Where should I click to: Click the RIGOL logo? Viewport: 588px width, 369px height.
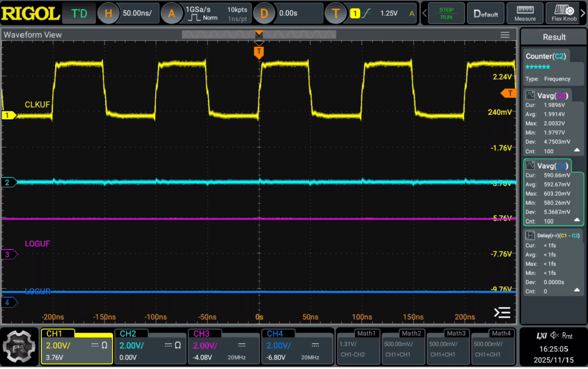click(30, 14)
